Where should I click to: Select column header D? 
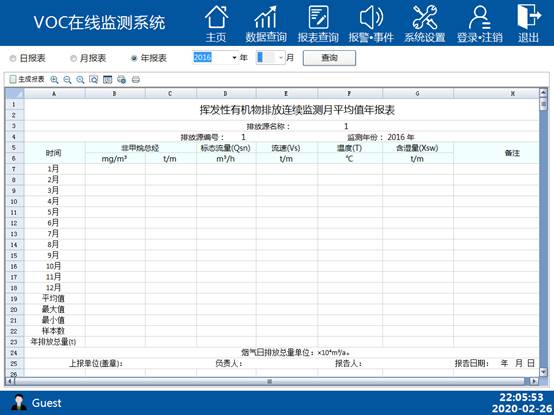point(226,94)
